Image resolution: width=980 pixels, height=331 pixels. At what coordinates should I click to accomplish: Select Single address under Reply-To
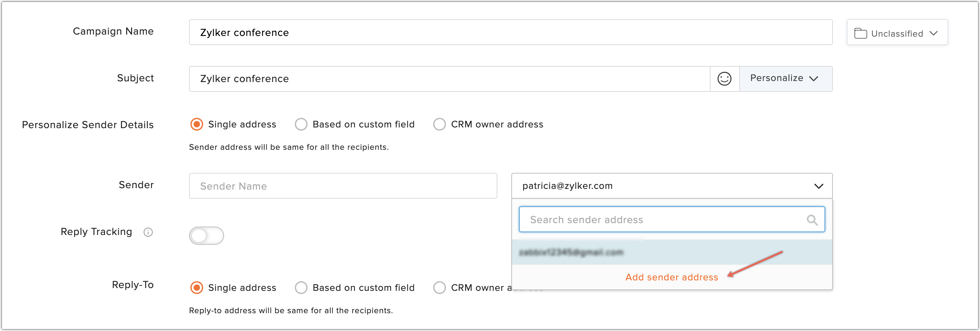(x=196, y=288)
